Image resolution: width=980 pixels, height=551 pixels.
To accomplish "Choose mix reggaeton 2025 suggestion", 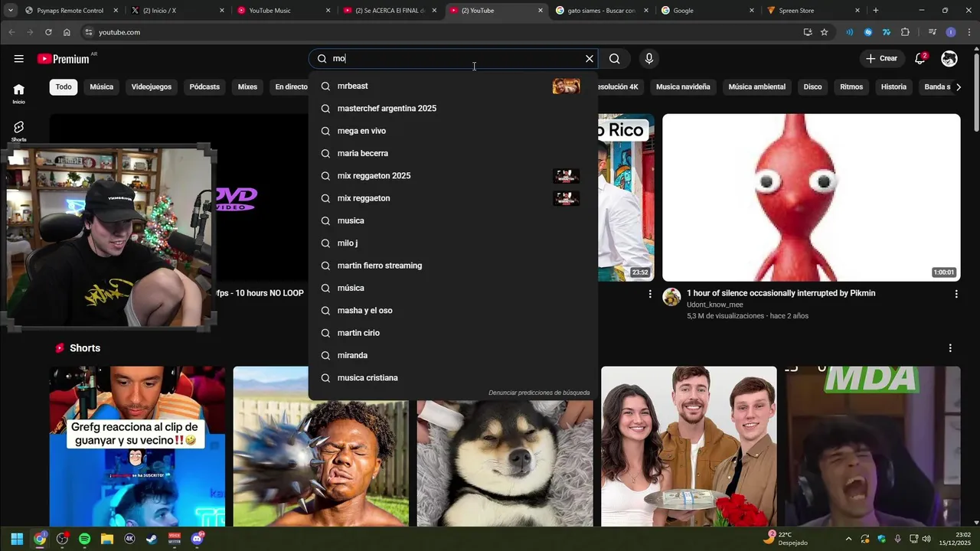I will coord(453,176).
